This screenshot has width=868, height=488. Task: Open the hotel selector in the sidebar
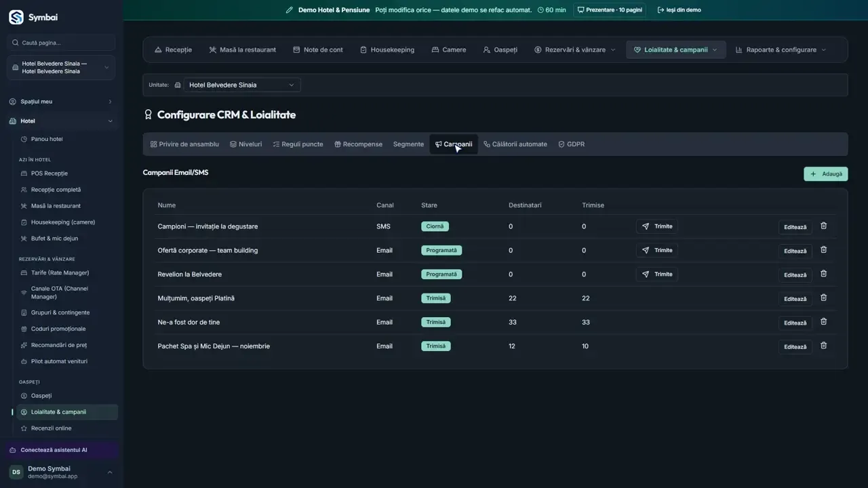click(61, 67)
